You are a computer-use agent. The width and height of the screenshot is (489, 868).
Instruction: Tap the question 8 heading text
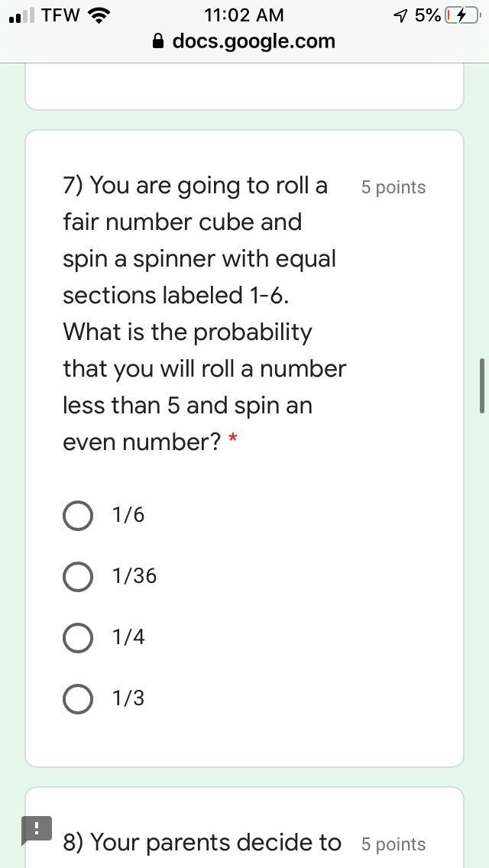click(202, 842)
